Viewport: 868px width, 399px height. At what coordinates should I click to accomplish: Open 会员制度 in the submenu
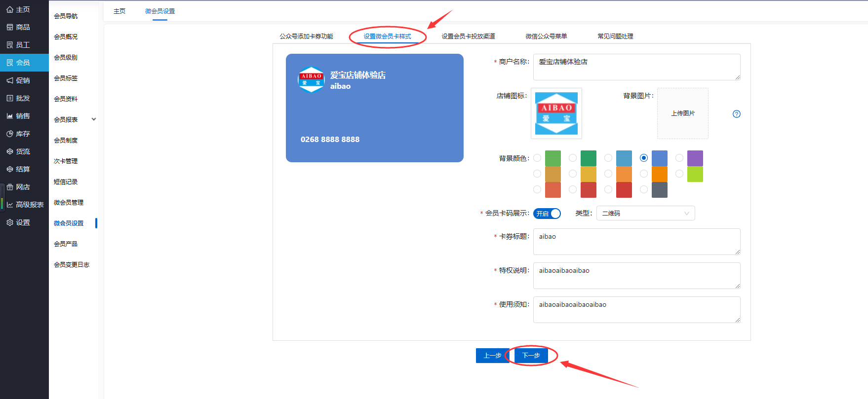click(x=66, y=141)
